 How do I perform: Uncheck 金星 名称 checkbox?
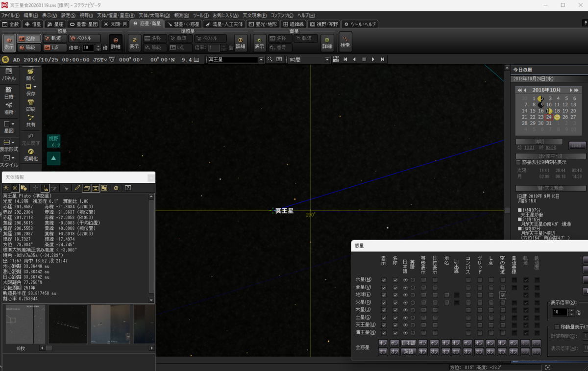[395, 287]
